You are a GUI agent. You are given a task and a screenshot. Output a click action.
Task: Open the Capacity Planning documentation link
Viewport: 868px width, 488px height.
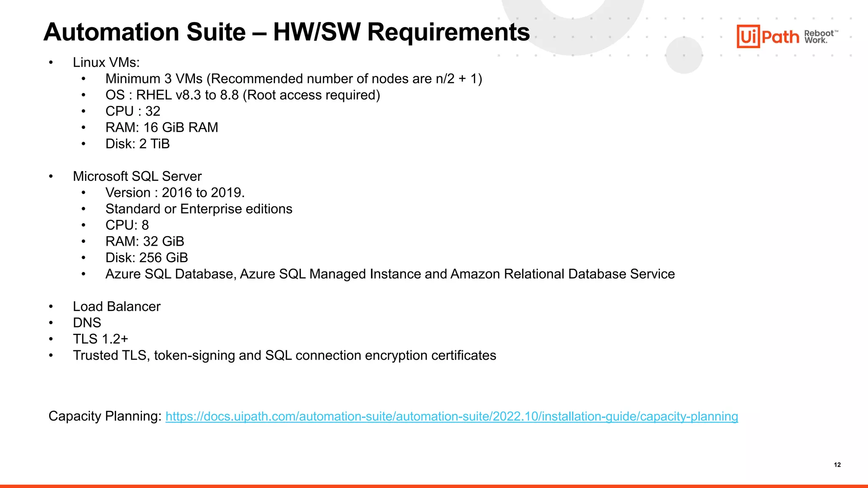click(451, 416)
